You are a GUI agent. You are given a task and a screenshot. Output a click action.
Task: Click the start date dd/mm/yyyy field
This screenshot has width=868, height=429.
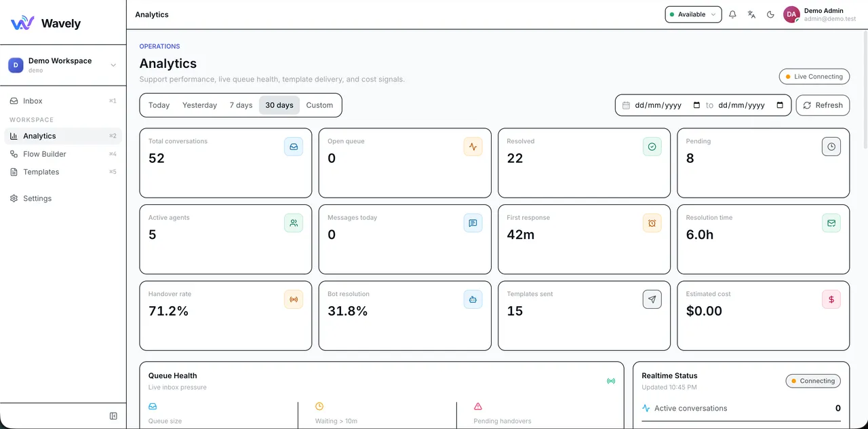[668, 105]
